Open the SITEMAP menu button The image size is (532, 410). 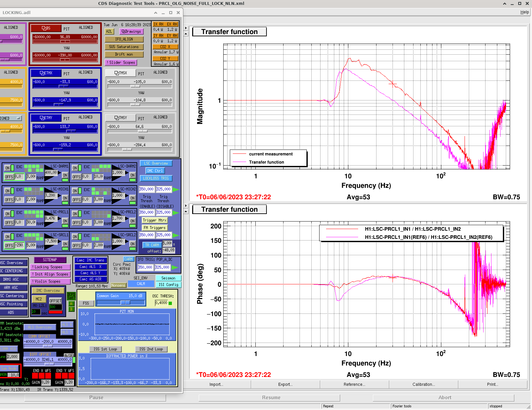pos(50,260)
